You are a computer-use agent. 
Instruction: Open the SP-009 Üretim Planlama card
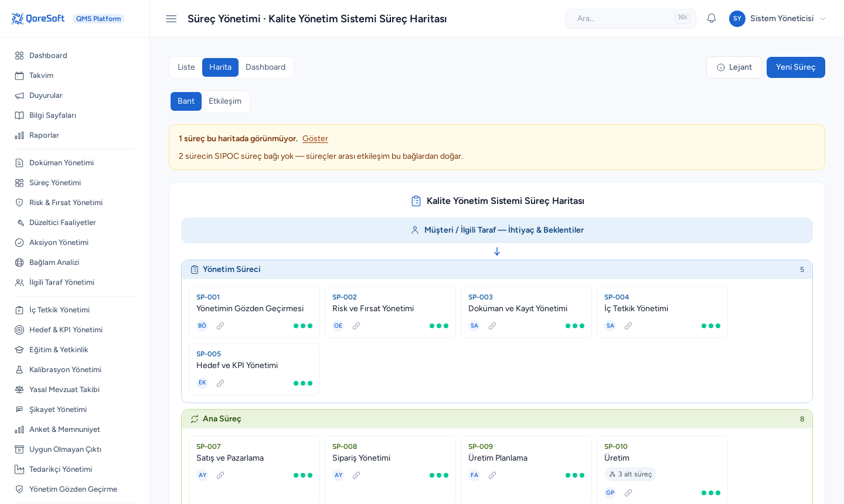pyautogui.click(x=526, y=469)
